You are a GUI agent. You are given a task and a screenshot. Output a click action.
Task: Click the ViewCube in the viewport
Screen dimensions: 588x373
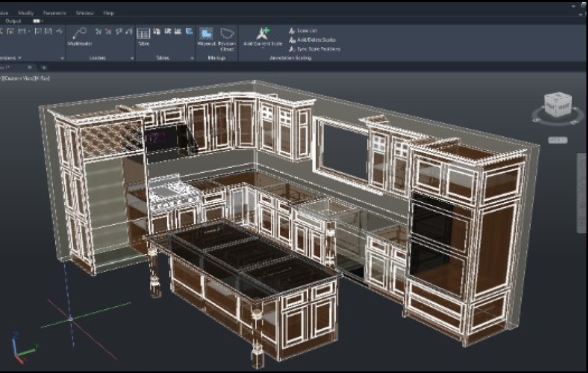557,106
